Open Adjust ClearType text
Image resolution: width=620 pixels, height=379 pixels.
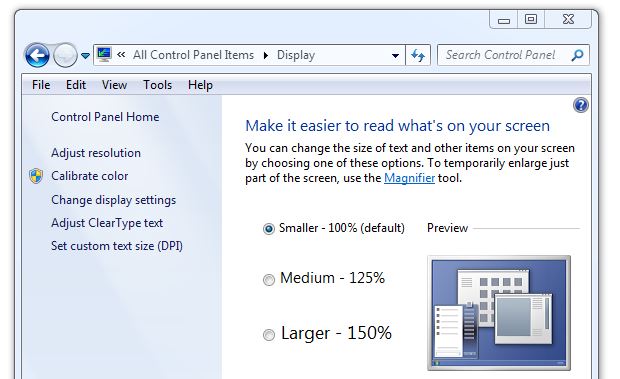107,223
